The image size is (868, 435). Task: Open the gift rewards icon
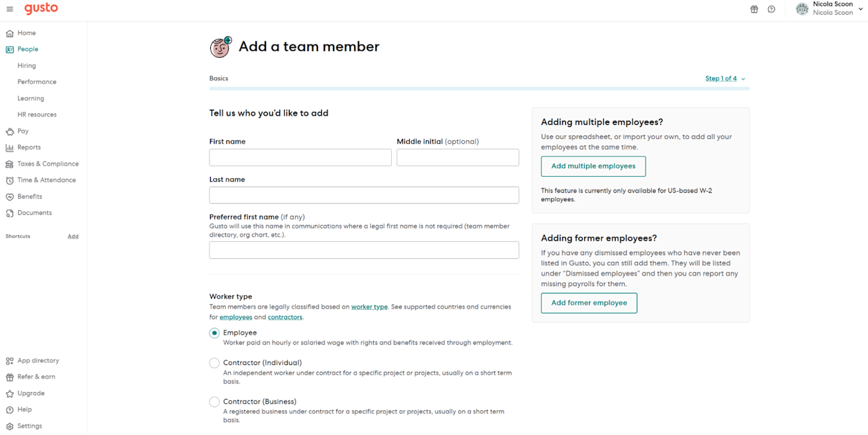point(754,9)
